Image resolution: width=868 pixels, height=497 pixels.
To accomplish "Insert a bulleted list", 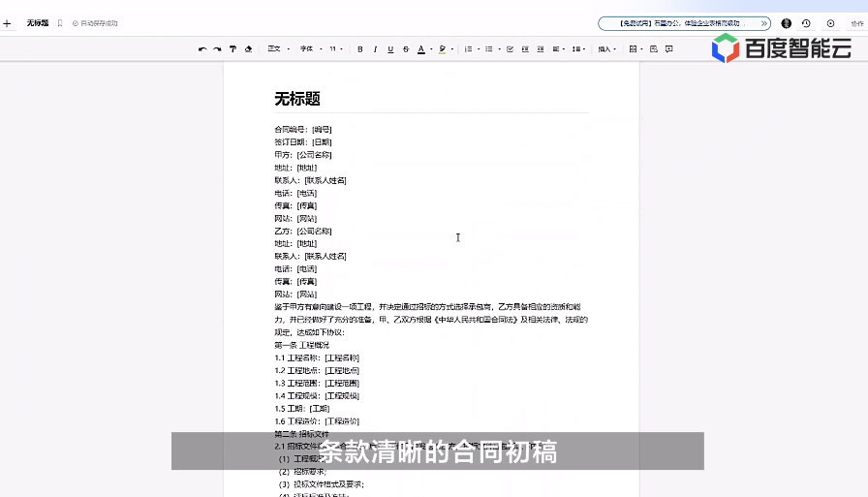I will [489, 49].
